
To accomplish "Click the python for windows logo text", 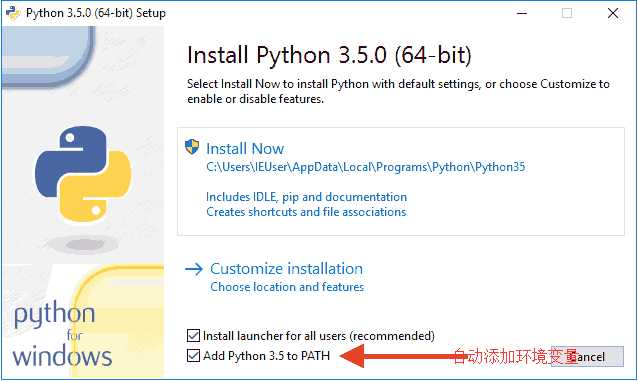I will tap(62, 335).
